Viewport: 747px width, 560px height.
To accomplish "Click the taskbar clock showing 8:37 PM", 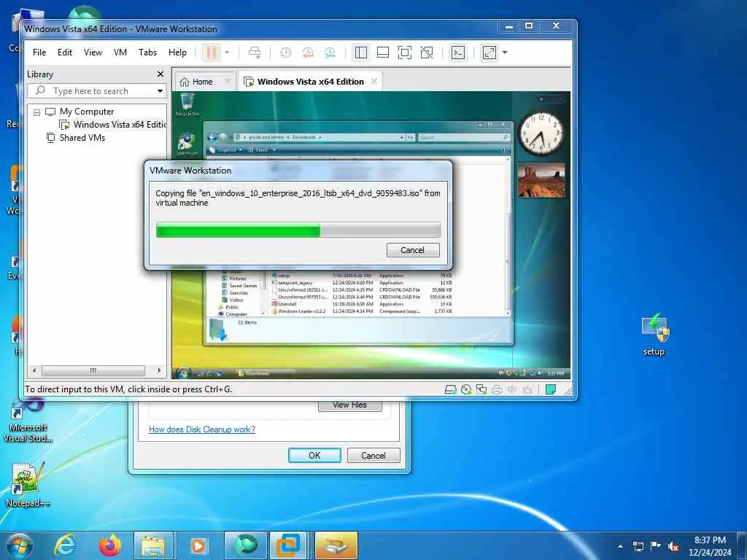I will 710,546.
